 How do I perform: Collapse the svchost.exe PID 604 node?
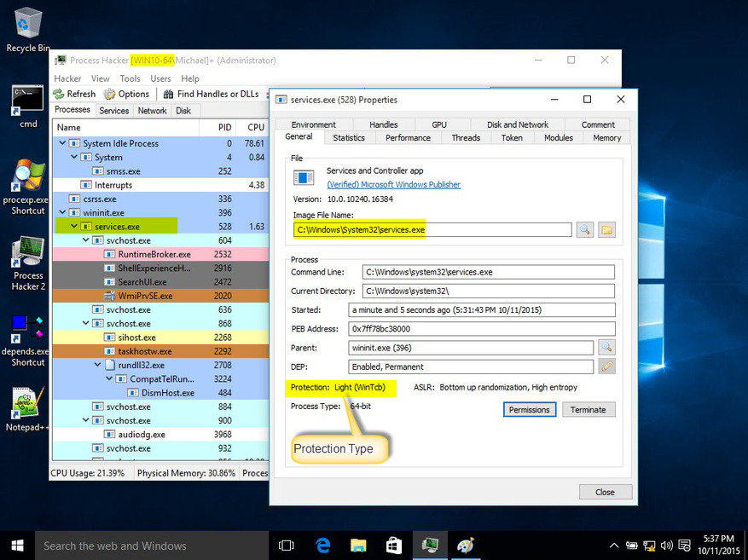click(86, 240)
